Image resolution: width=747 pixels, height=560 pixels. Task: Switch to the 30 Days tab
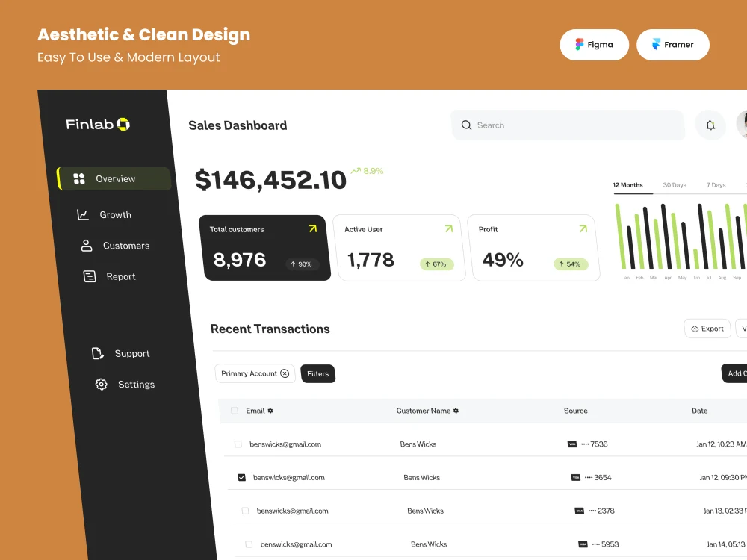[x=675, y=184]
